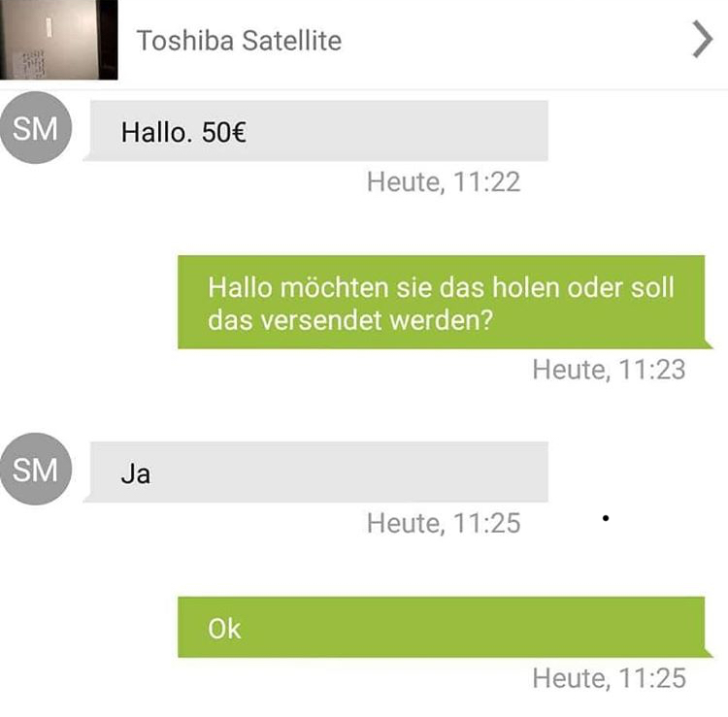Screen dimensions: 728x717
Task: Click the "50€" price in the first message
Action: [x=224, y=132]
